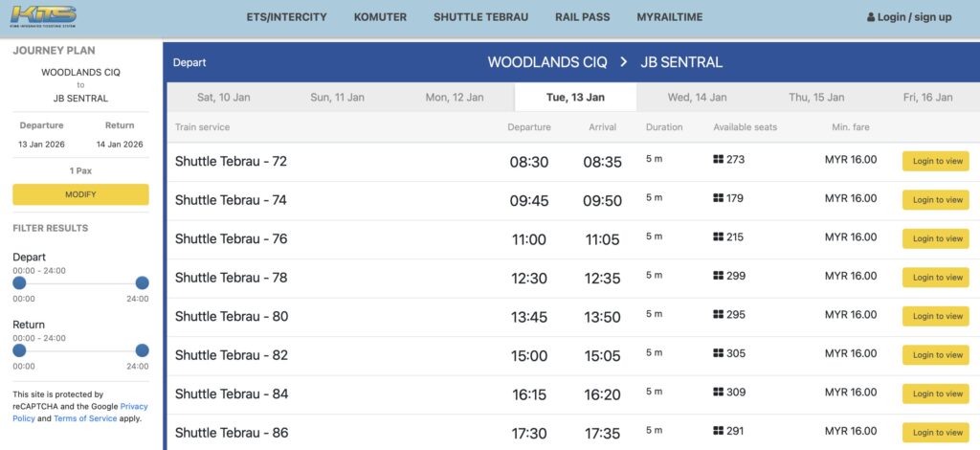980x450 pixels.
Task: Select the Wed, 14 Jan date tab
Action: [x=698, y=98]
